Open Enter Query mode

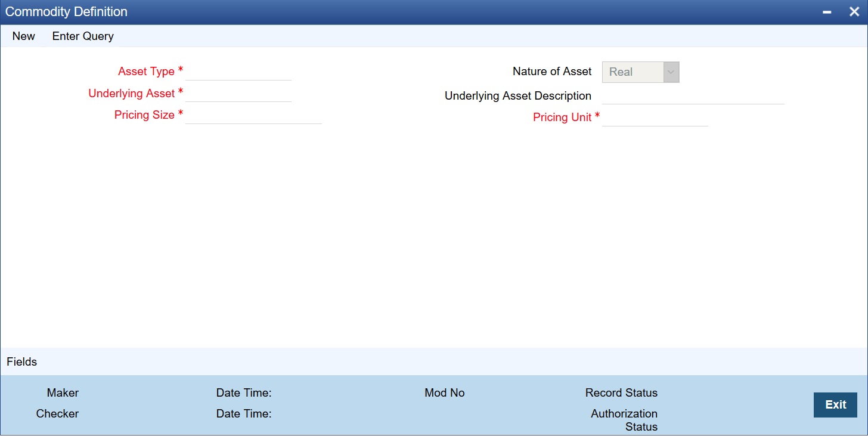[x=82, y=36]
